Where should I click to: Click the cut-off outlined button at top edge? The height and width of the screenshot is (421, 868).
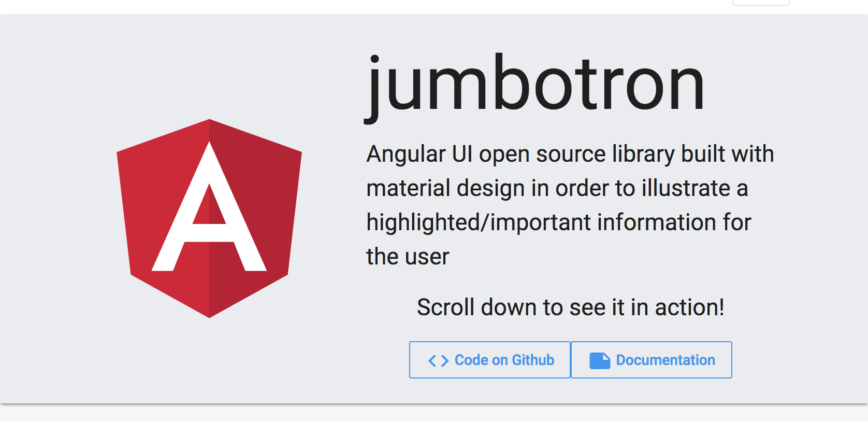click(761, 3)
